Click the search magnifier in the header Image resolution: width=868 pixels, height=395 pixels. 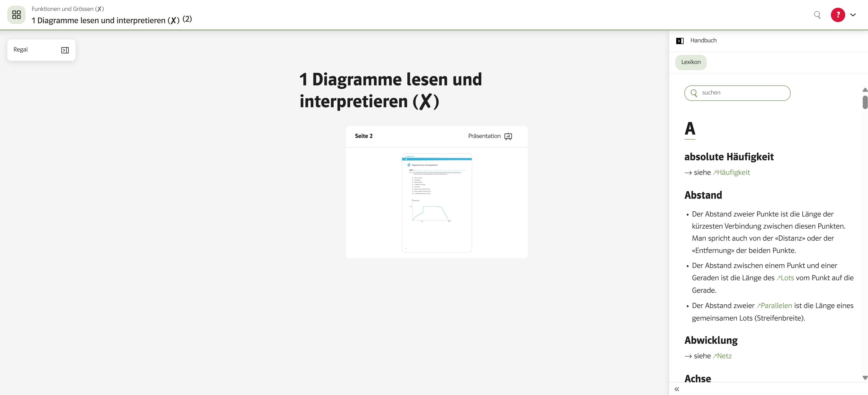point(817,15)
